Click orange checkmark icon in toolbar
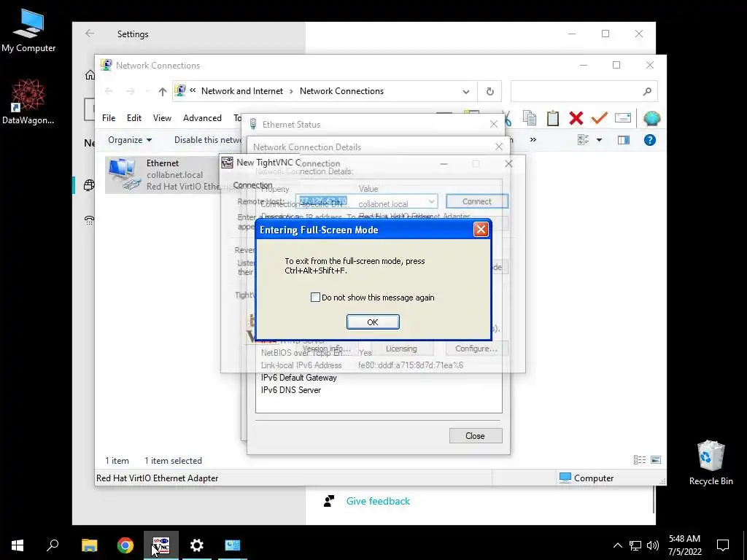Screen dimensions: 747x560 click(600, 117)
